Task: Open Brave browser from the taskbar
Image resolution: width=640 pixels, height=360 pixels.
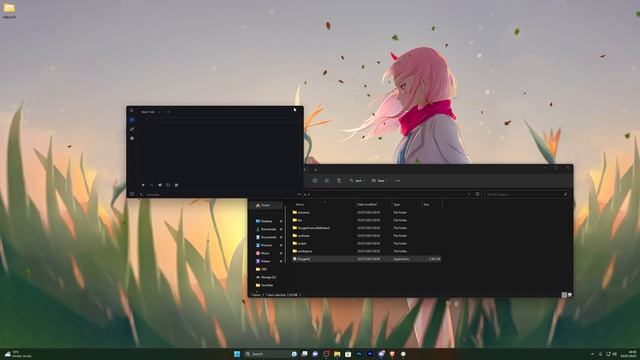Action: pos(392,354)
